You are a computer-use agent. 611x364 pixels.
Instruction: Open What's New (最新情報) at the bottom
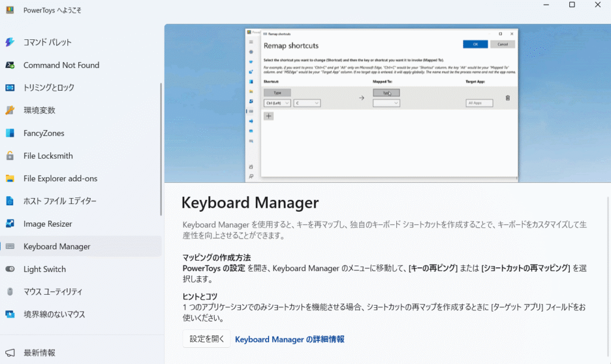(39, 353)
